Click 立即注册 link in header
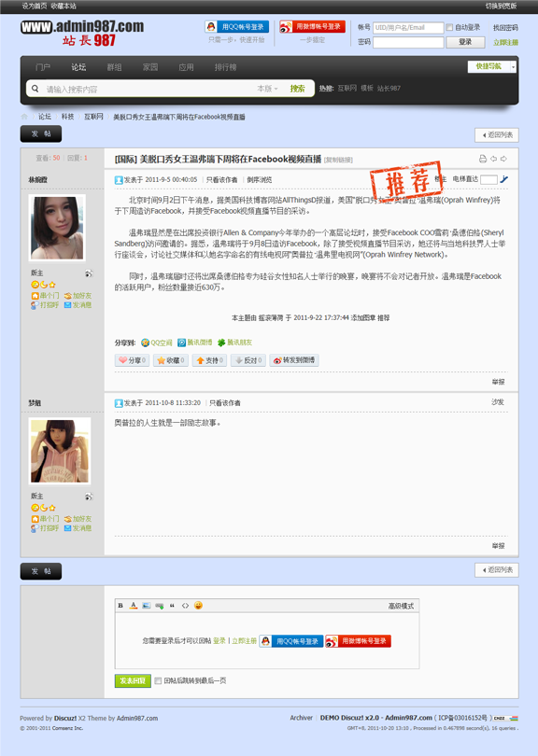This screenshot has height=756, width=538. (x=505, y=42)
